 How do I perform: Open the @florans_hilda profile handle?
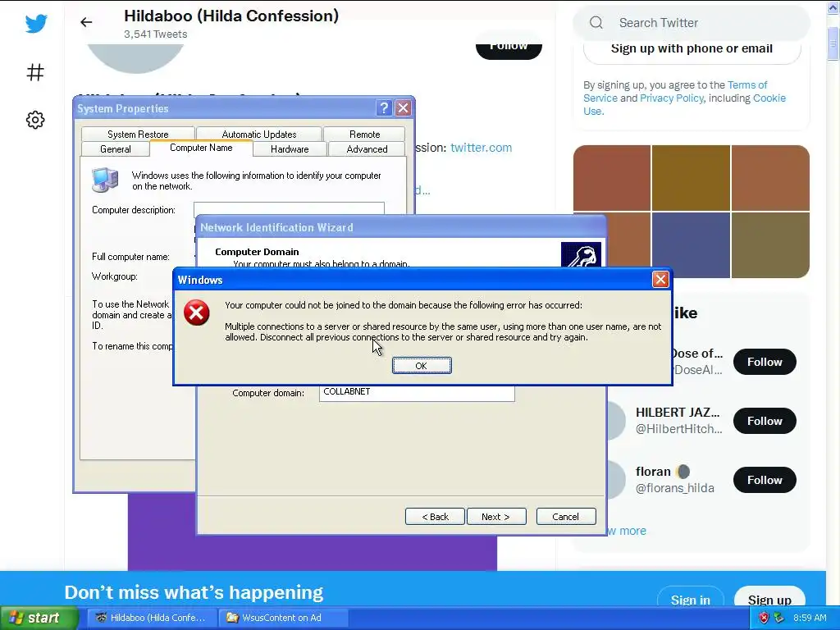[675, 488]
